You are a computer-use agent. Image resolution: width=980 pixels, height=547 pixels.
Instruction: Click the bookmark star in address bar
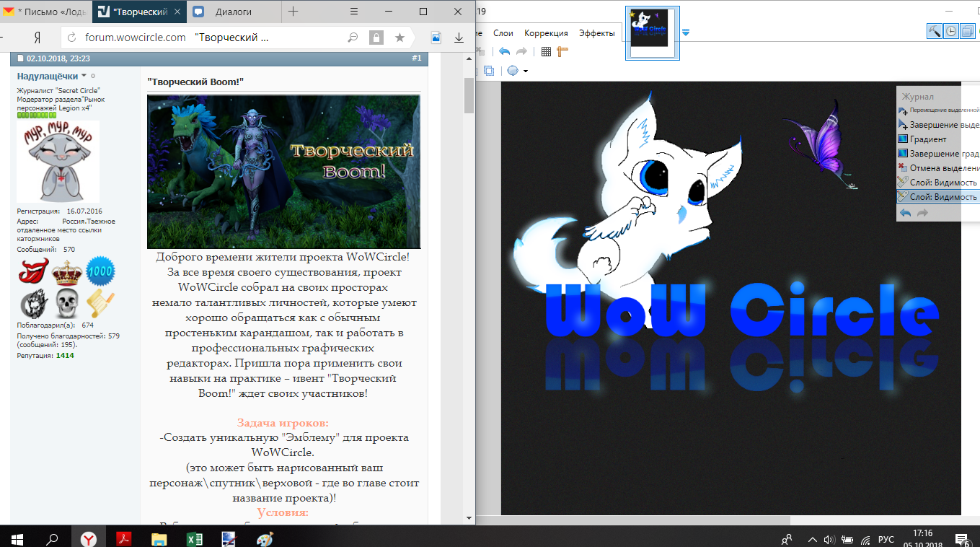point(399,38)
